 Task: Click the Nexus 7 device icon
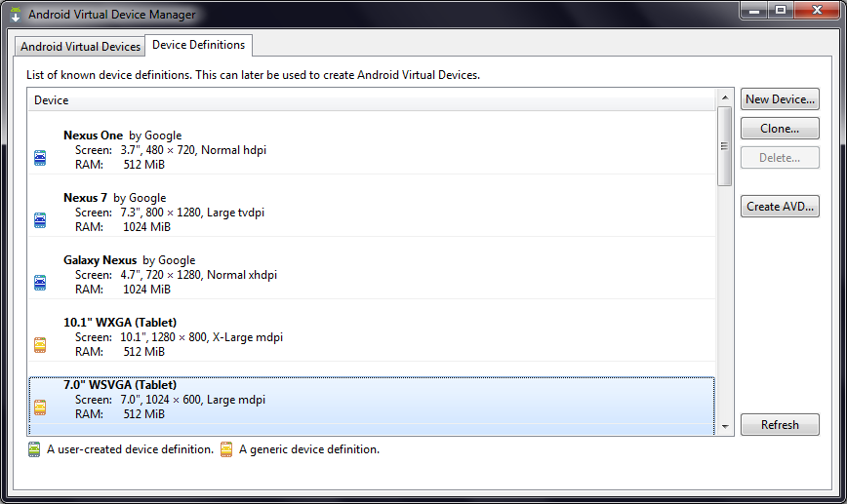pyautogui.click(x=40, y=220)
